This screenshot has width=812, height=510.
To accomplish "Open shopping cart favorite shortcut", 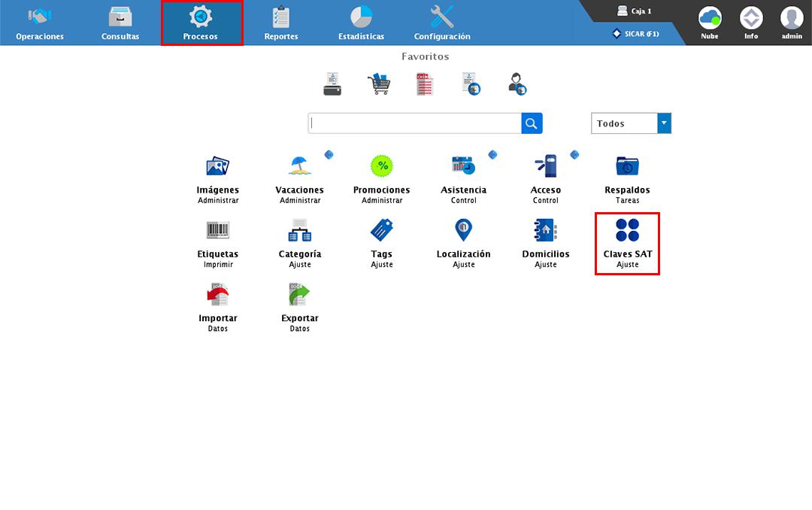I will pos(378,83).
